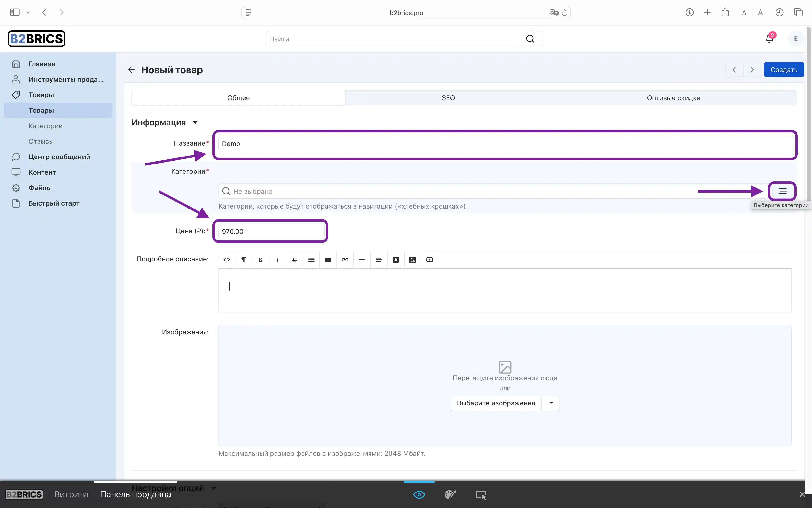This screenshot has height=508, width=812.
Task: Open paragraph format menu in editor
Action: point(244,260)
